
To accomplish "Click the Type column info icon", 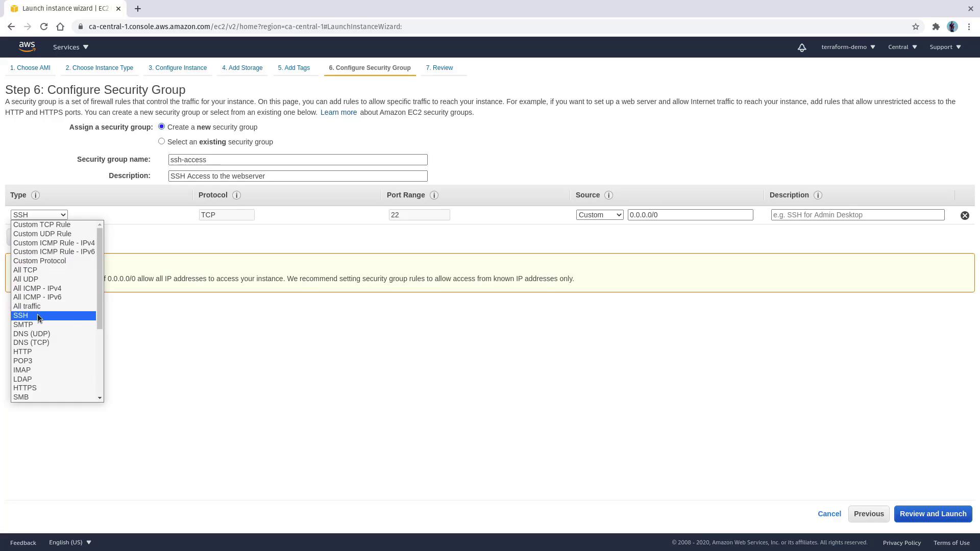I will tap(35, 195).
